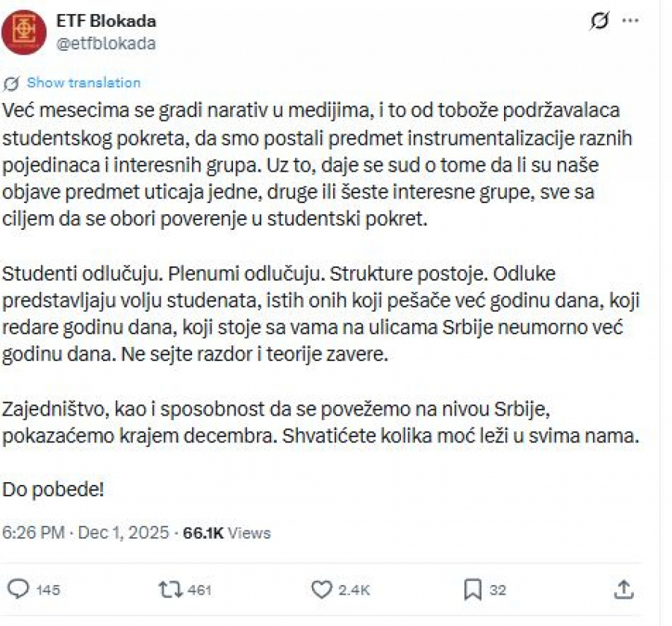Open ETF Blokada's profile avatar
Viewport: 672px width, 626px height.
pos(25,30)
